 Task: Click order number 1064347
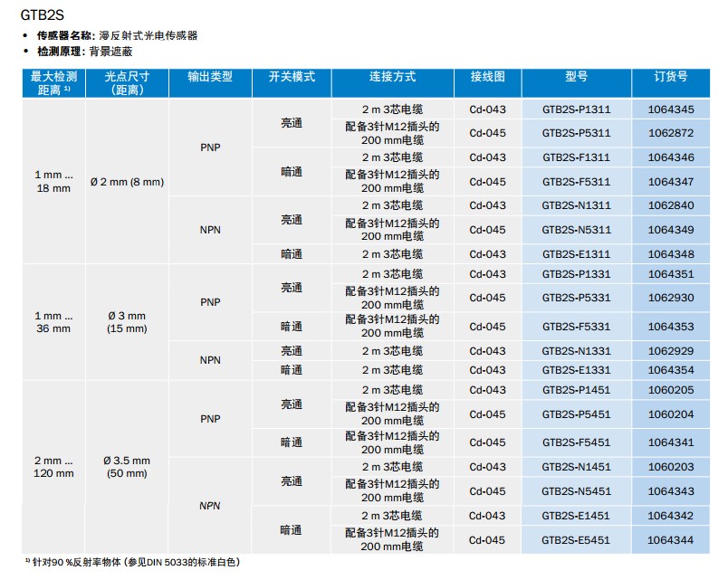[671, 182]
